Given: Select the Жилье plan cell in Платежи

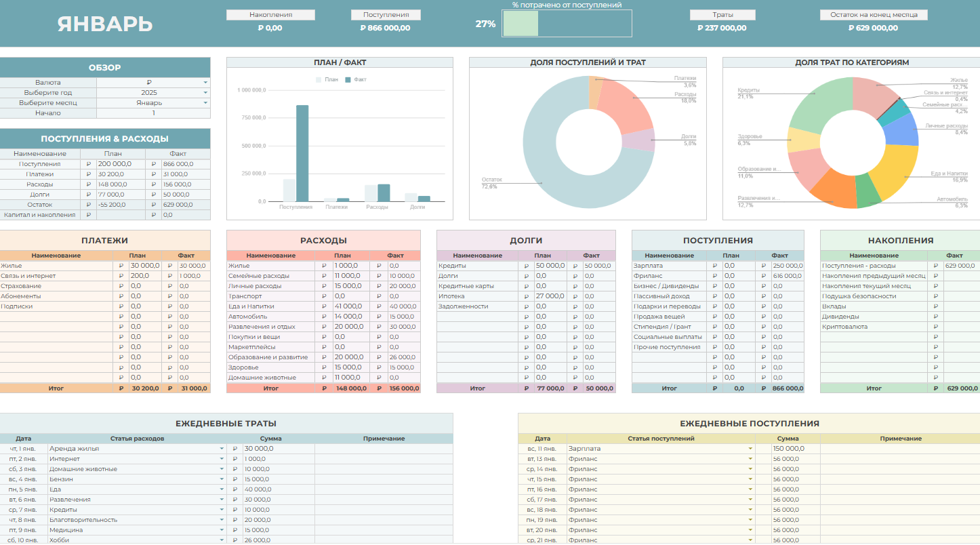Looking at the screenshot, I should 144,266.
